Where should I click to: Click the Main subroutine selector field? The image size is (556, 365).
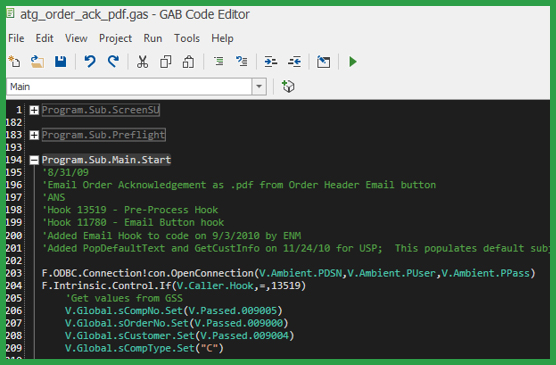129,87
